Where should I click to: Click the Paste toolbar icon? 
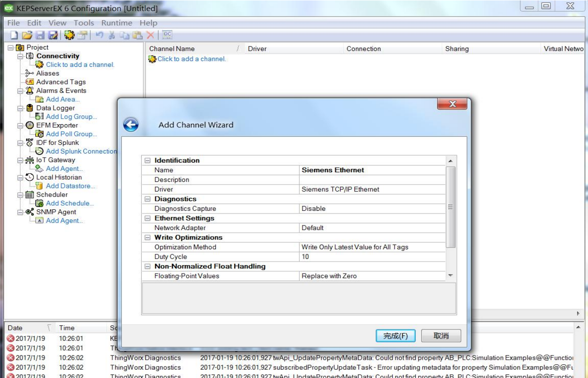(x=137, y=35)
